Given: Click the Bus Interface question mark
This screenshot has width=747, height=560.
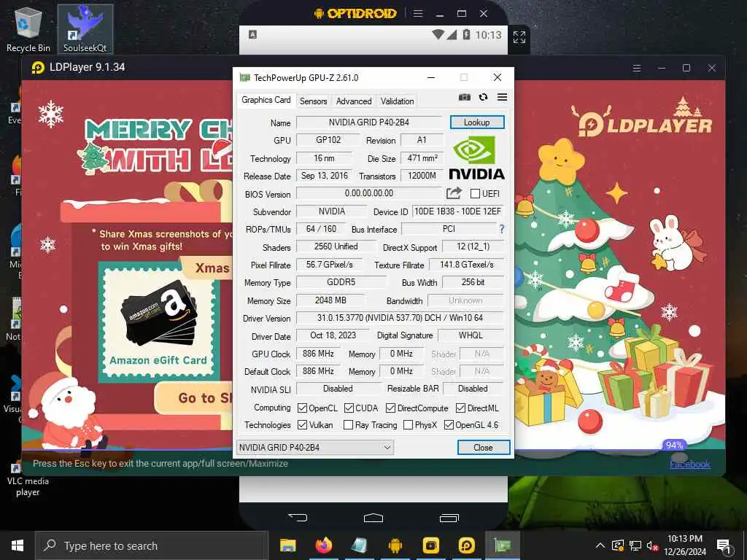Looking at the screenshot, I should (502, 229).
